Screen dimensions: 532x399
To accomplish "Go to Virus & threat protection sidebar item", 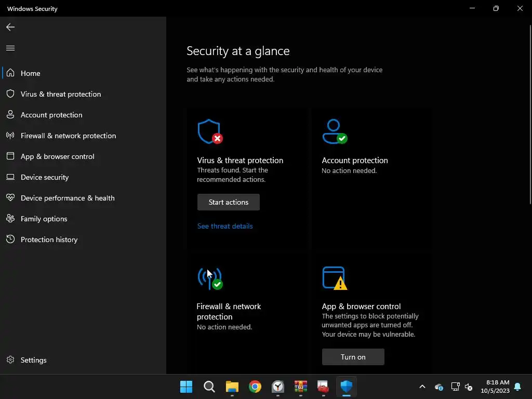I will coord(83,94).
